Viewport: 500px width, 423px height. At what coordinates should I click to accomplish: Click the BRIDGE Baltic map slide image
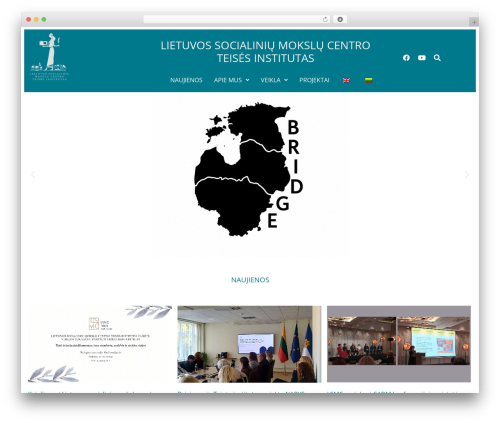250,175
